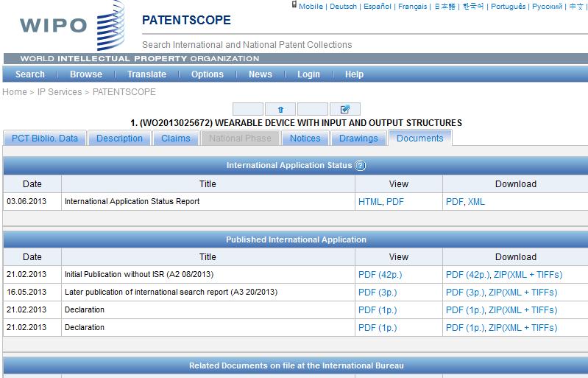This screenshot has height=378, width=588.
Task: Click the WO2013025672 Wearable Device title
Action: click(296, 123)
